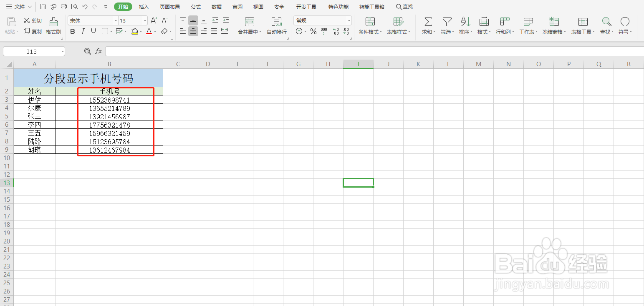Viewport: 644px width, 306px height.
Task: Expand the Merge and Center (合并居中) dropdown
Action: point(260,32)
